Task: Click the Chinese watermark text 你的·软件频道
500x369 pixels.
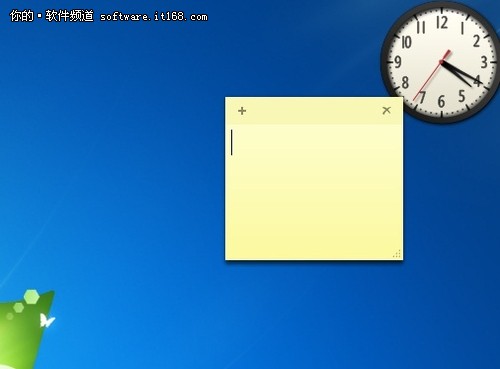Action: [x=52, y=16]
